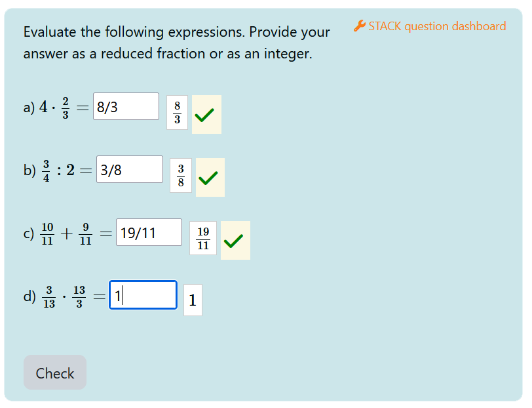This screenshot has width=532, height=408.
Task: Click the equals sign in part d
Action: click(99, 296)
